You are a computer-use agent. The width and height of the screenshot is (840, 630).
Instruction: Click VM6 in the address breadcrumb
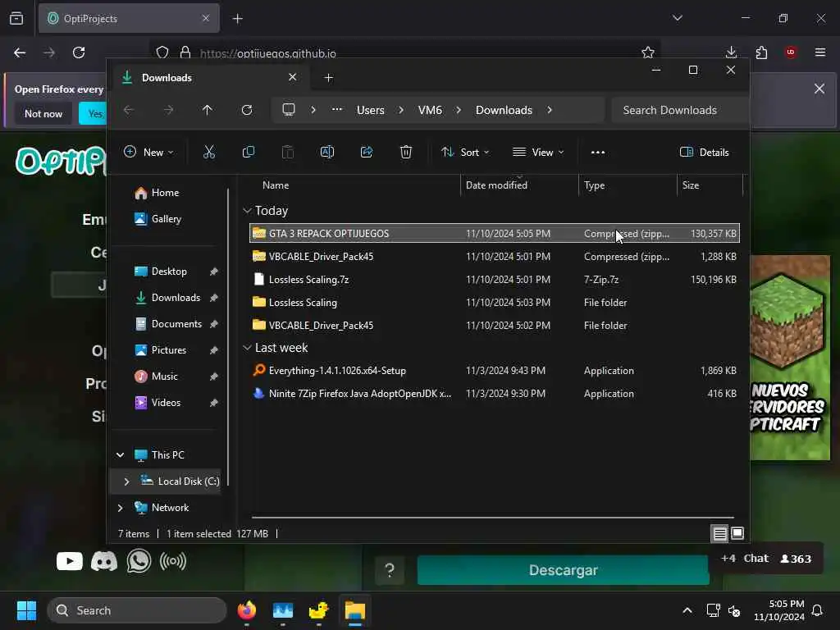430,110
